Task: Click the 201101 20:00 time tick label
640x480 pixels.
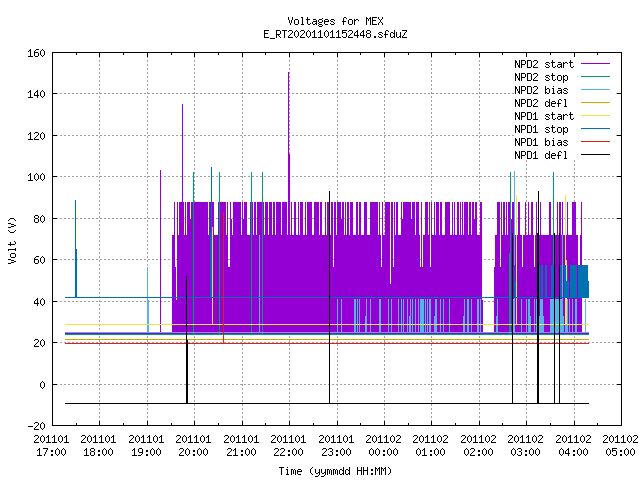Action: pyautogui.click(x=193, y=446)
